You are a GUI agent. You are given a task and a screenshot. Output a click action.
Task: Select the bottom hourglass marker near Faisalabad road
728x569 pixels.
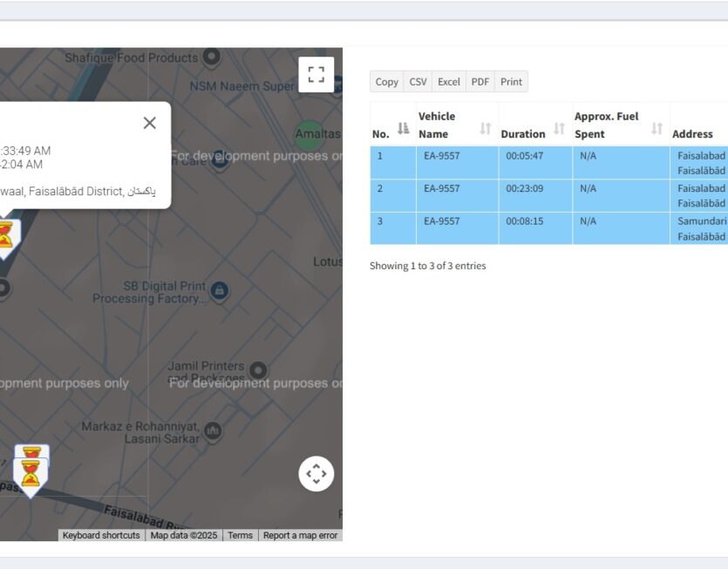coord(31,474)
